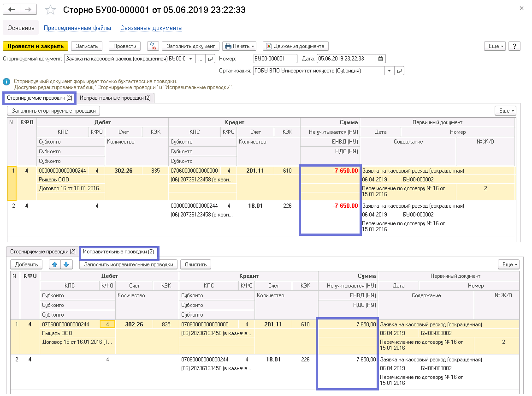The image size is (532, 396).
Task: Open the Связанные документы link
Action: pos(151,28)
